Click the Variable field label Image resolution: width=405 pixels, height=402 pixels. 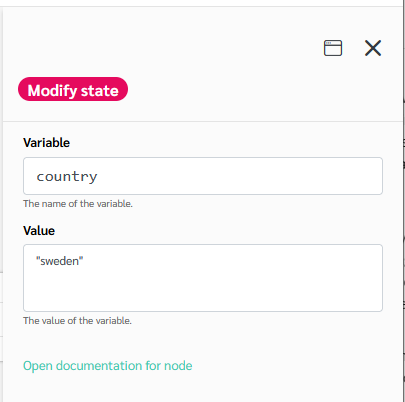(46, 143)
